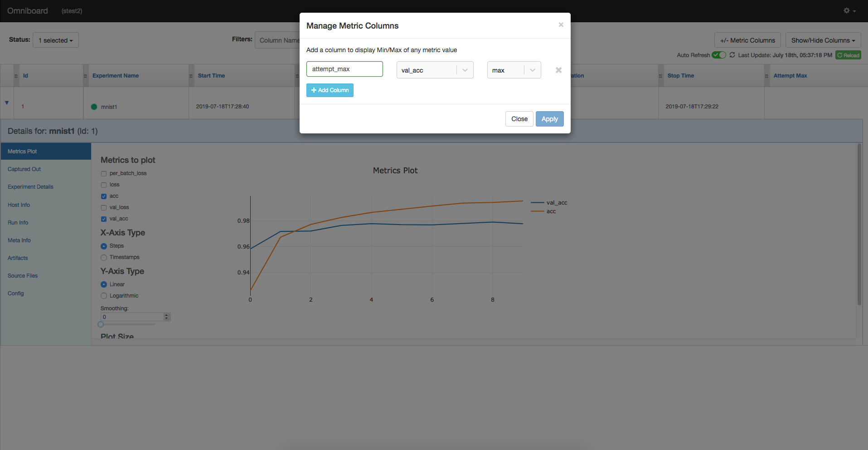Check the loss metric checkbox

pos(104,185)
